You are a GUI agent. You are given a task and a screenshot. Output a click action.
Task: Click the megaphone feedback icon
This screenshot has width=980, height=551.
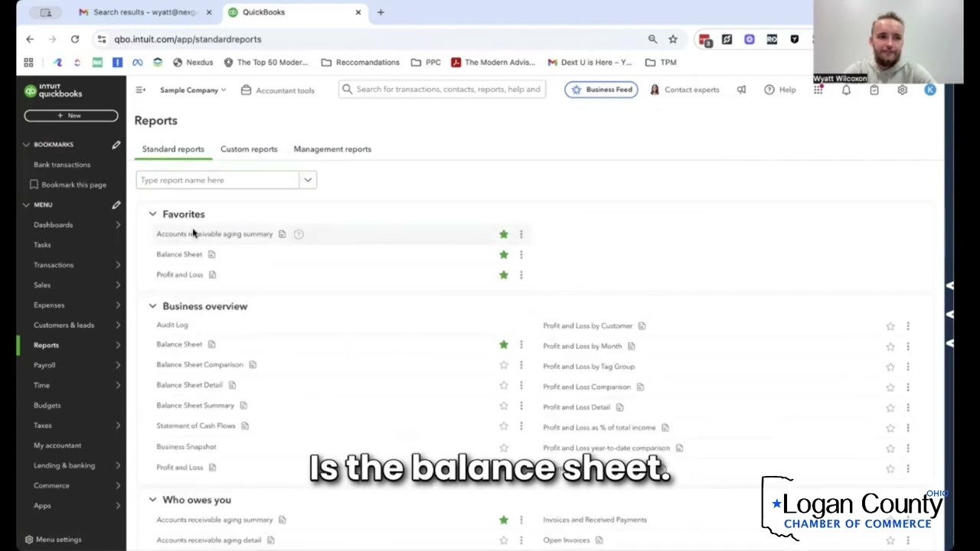click(741, 90)
